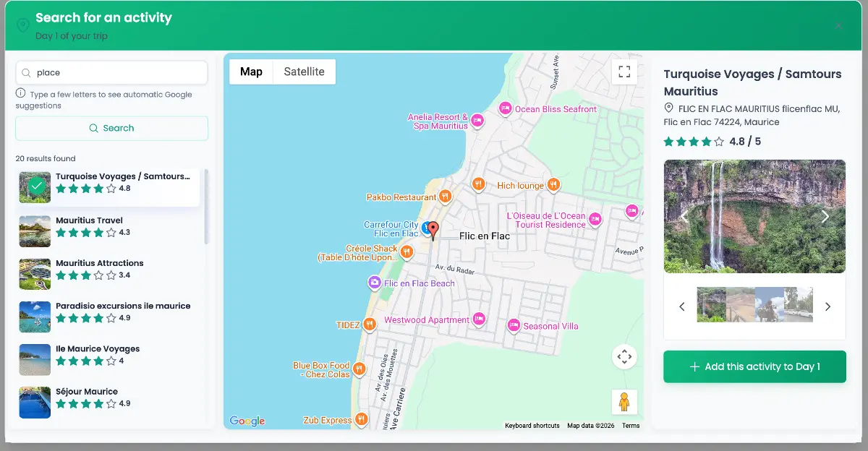Open the map fullscreen view icon
868x451 pixels.
(624, 72)
